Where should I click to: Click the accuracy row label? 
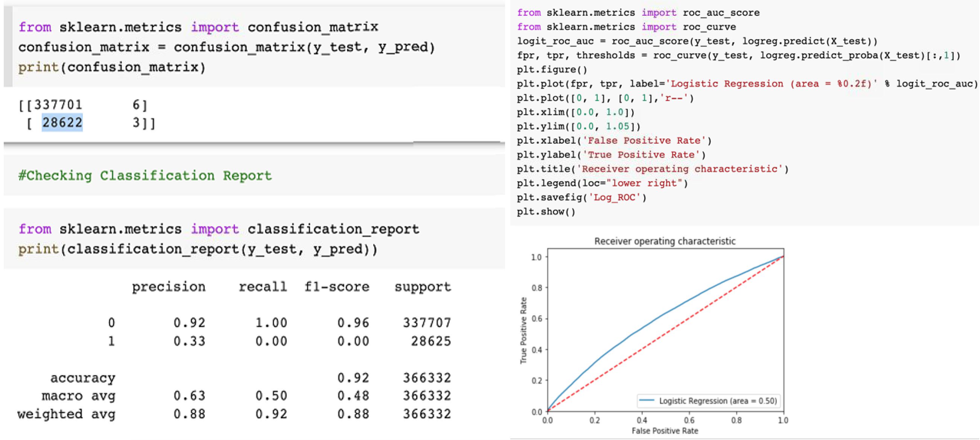pos(82,378)
